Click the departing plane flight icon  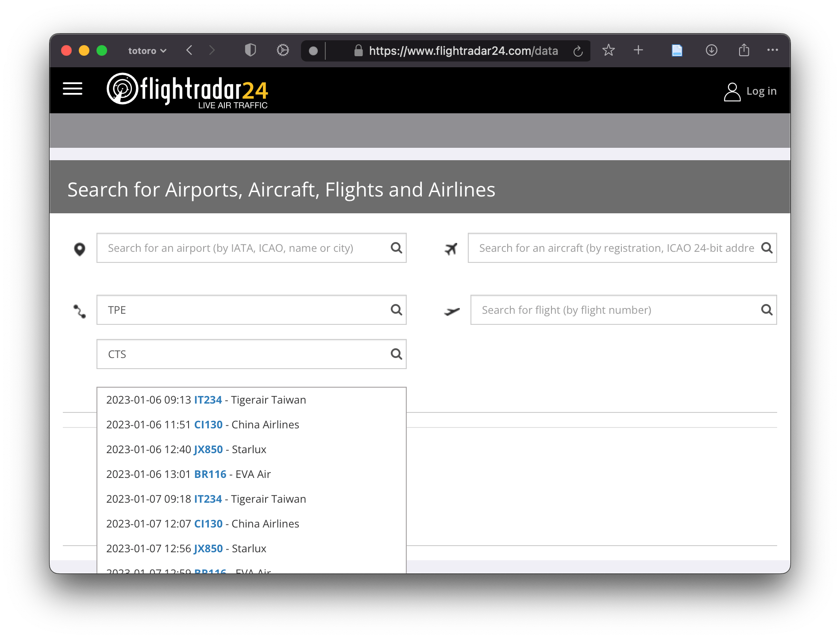(x=452, y=312)
